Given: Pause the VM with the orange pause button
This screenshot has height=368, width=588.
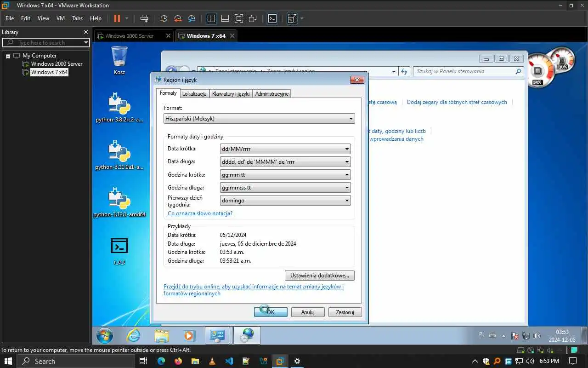Looking at the screenshot, I should pos(117,18).
